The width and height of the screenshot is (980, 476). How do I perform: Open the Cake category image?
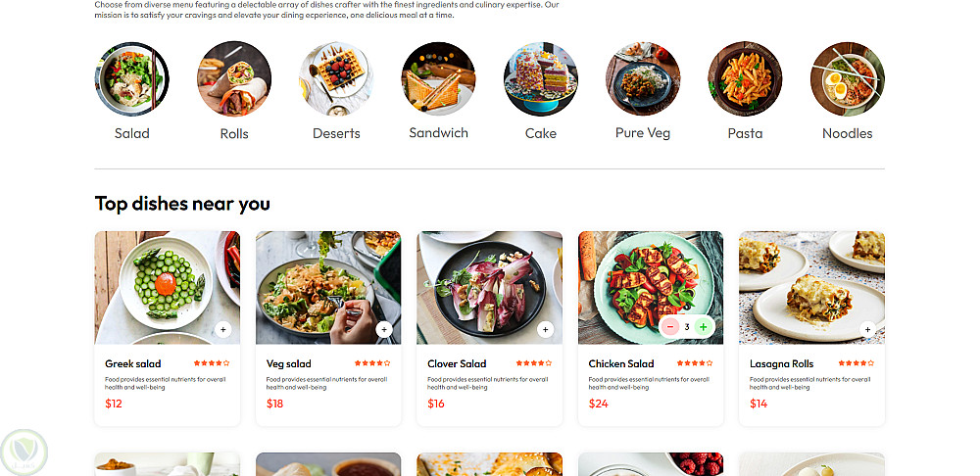pos(541,78)
